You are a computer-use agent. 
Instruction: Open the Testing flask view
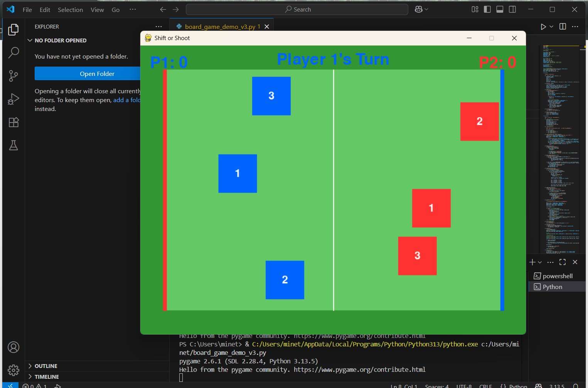click(13, 145)
